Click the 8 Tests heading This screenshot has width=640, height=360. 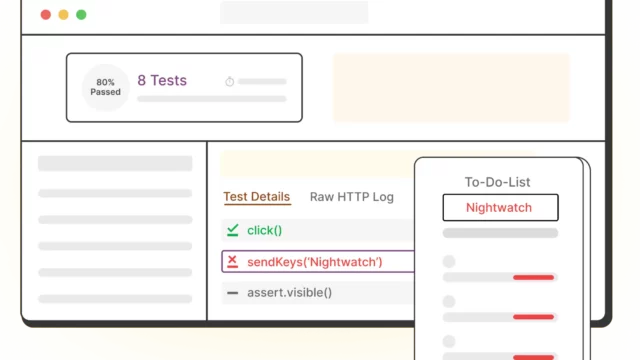[162, 80]
